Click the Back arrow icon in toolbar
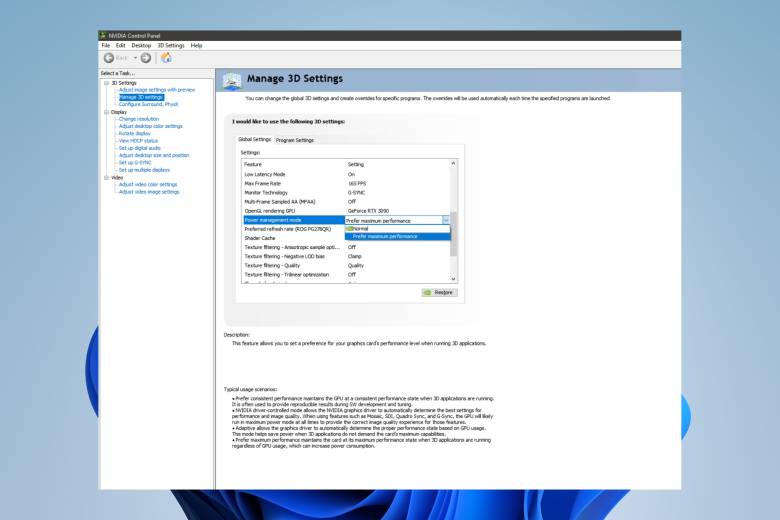Screen dimensions: 780x520 pos(108,58)
